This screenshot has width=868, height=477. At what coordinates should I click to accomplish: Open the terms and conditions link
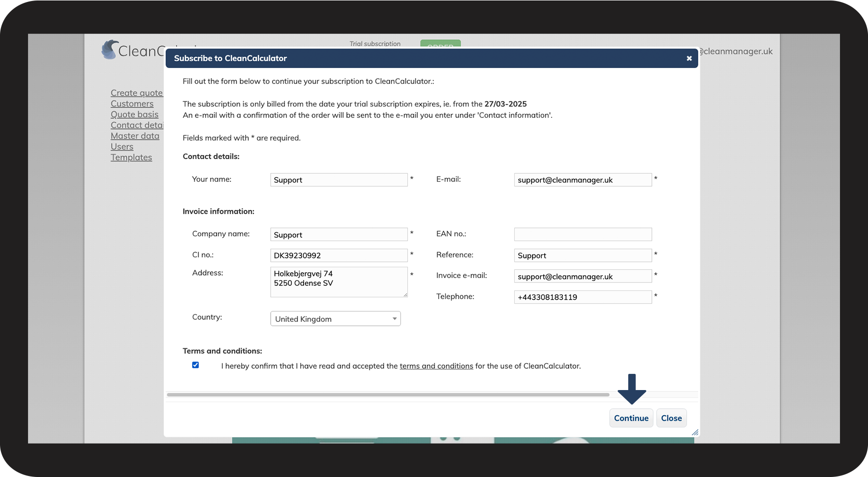pyautogui.click(x=436, y=366)
